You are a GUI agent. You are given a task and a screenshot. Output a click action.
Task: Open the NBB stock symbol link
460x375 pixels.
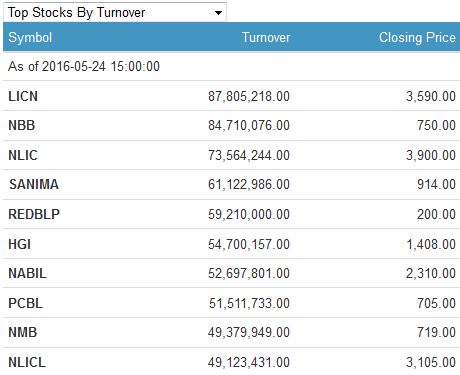22,125
